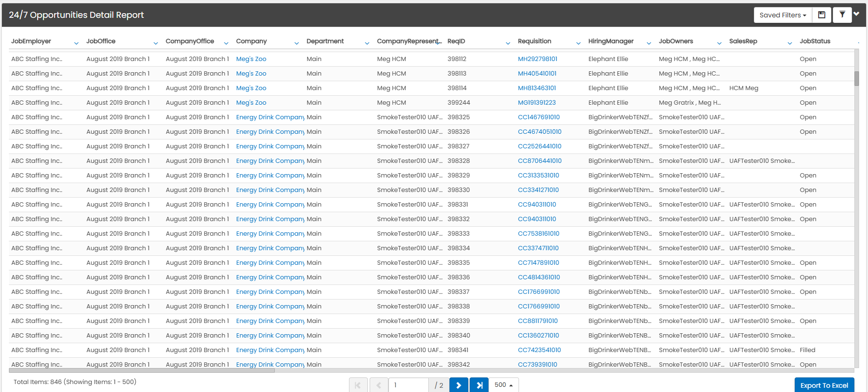The width and height of the screenshot is (868, 392).
Task: Open JobEmployer column dropdown arrow
Action: (x=77, y=43)
